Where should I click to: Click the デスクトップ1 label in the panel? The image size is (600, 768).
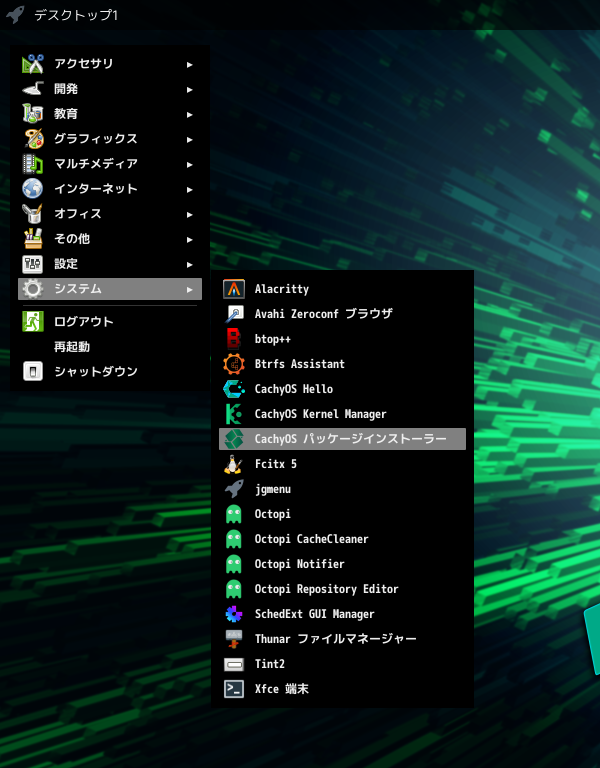(76, 15)
